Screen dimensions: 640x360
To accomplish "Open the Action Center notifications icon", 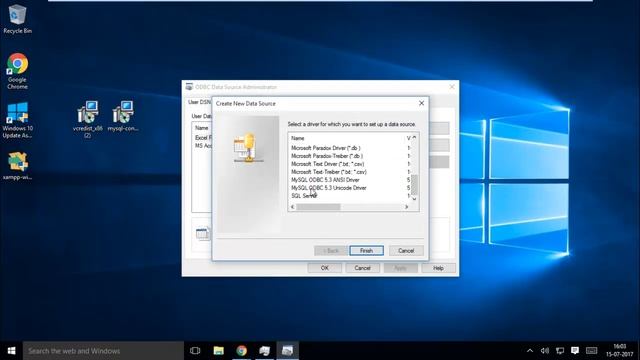I will coord(575,351).
